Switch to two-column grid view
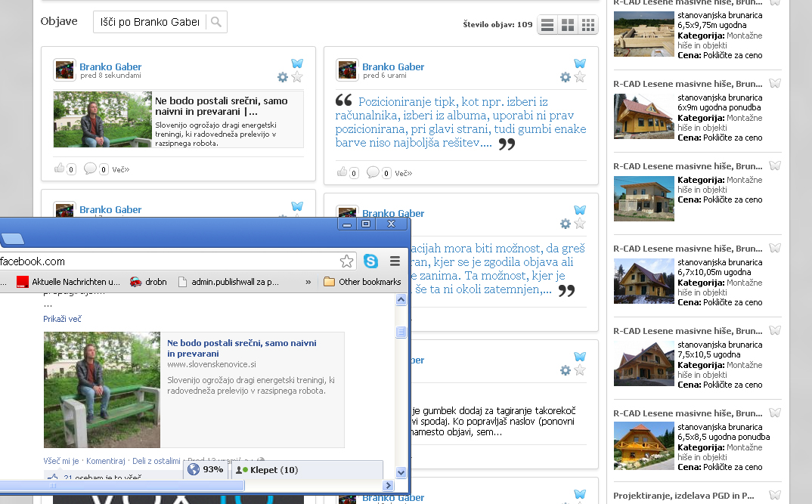Screen dimensions: 812x504 [x=567, y=25]
